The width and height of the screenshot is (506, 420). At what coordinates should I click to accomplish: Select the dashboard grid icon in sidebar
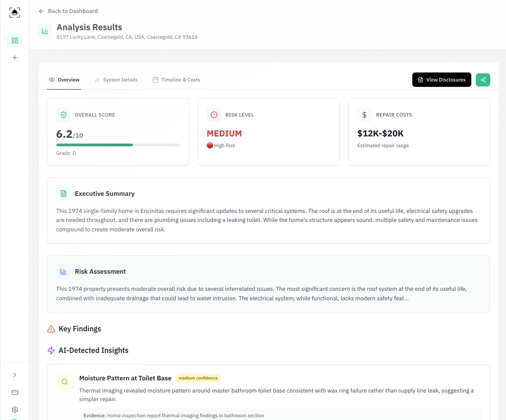(14, 41)
